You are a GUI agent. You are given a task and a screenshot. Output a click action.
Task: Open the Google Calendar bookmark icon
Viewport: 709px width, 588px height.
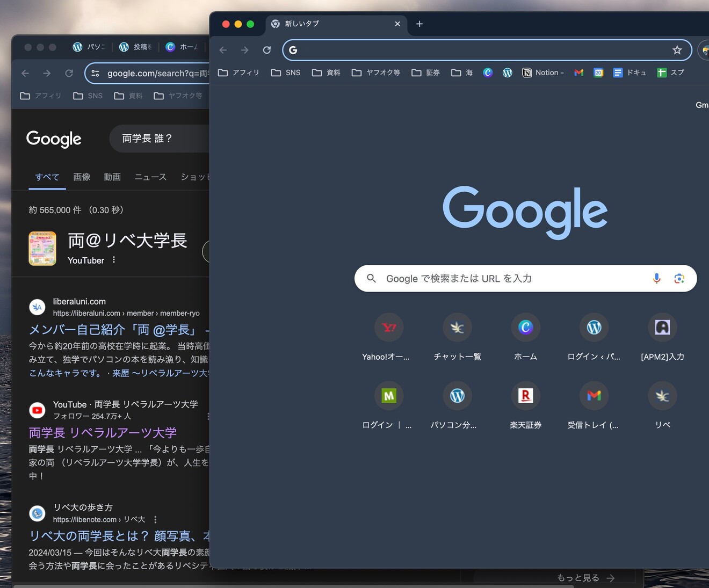pos(598,72)
